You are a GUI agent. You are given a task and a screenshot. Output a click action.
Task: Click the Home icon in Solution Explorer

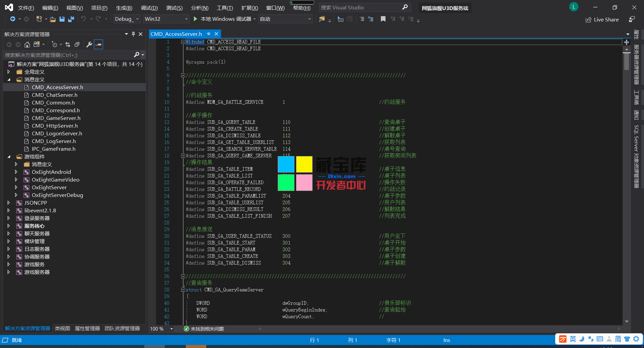click(x=27, y=44)
